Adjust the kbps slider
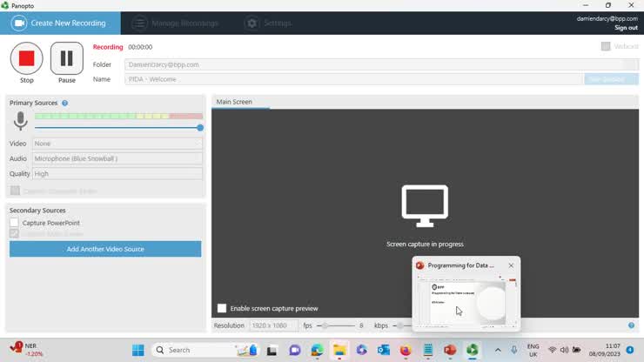The image size is (644, 362). pyautogui.click(x=402, y=325)
